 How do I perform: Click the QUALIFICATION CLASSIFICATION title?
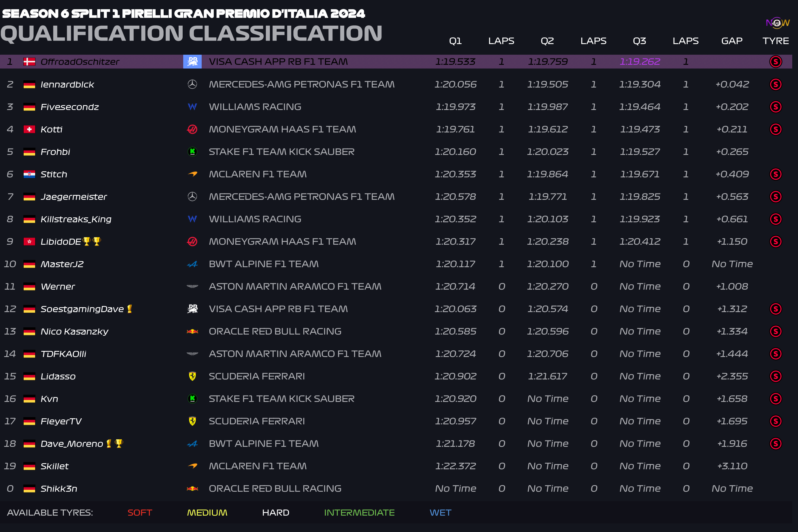tap(191, 34)
